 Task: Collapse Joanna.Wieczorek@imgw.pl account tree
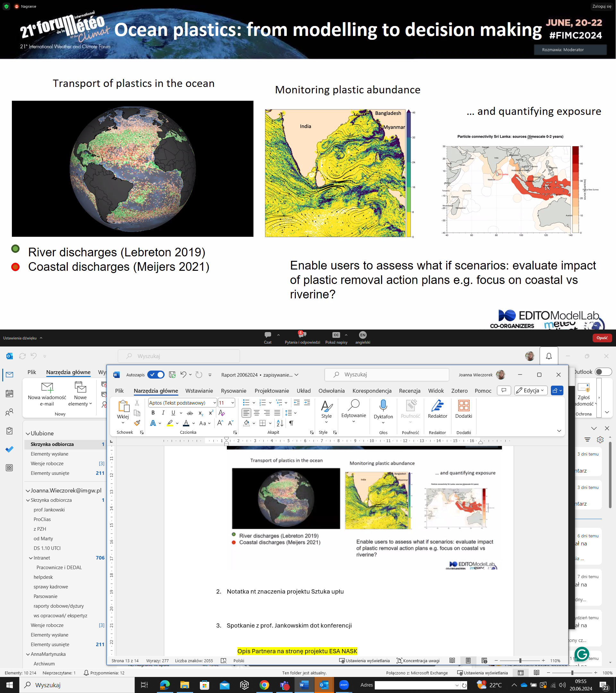click(28, 490)
